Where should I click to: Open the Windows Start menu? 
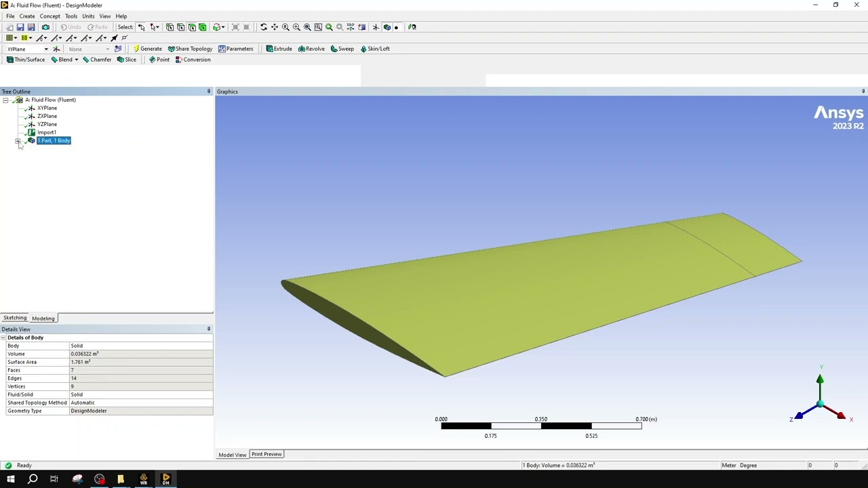point(11,479)
